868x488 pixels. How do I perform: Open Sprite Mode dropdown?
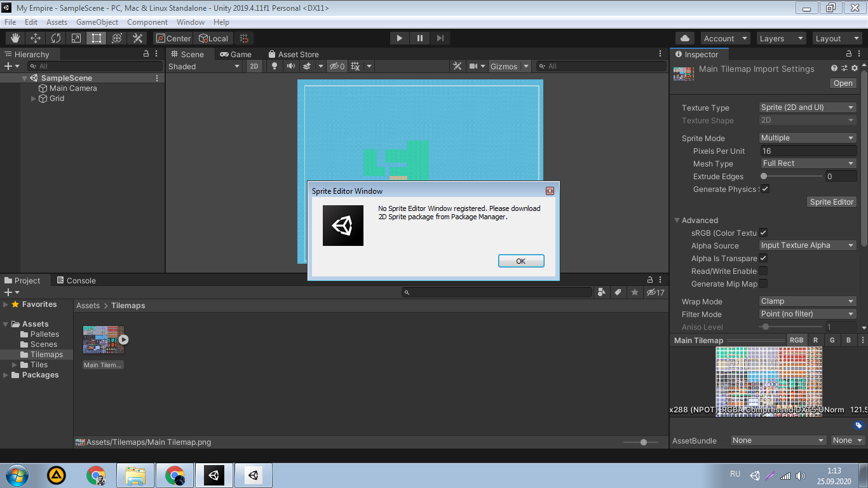[808, 138]
